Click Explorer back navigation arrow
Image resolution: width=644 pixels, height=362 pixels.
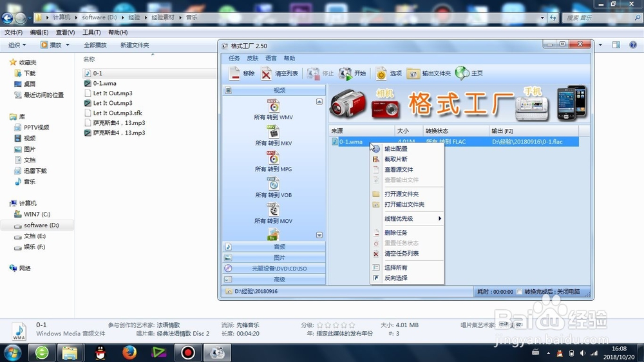point(7,17)
